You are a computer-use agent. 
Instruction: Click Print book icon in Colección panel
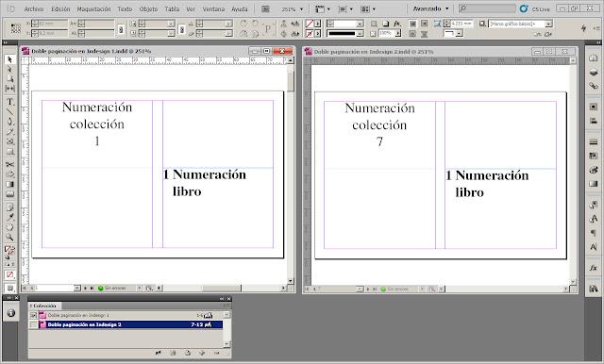[x=188, y=353]
